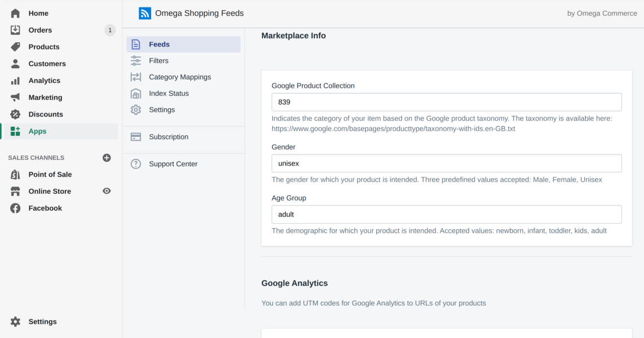Click the Products tag icon
Screen dimensions: 644x338
click(x=15, y=47)
